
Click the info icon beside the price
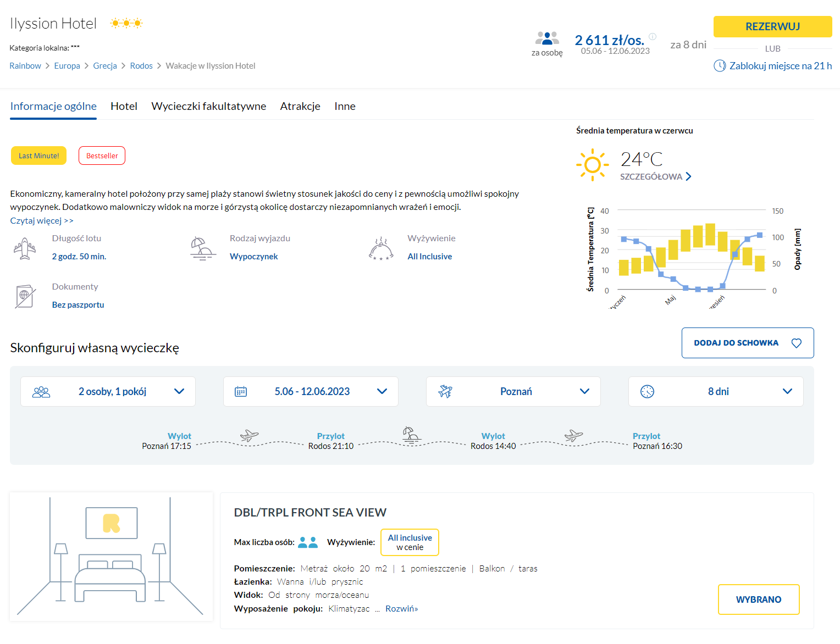(653, 37)
